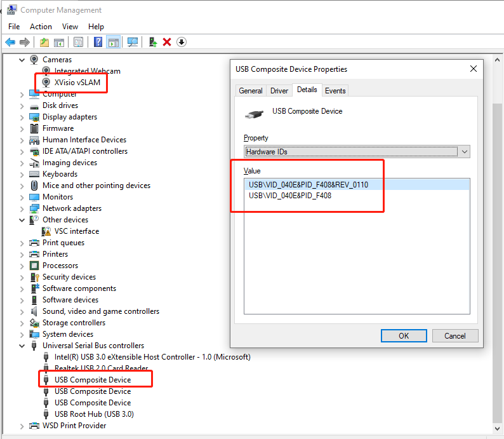Click the update driver toolbar icon
504x439 pixels.
tap(153, 42)
